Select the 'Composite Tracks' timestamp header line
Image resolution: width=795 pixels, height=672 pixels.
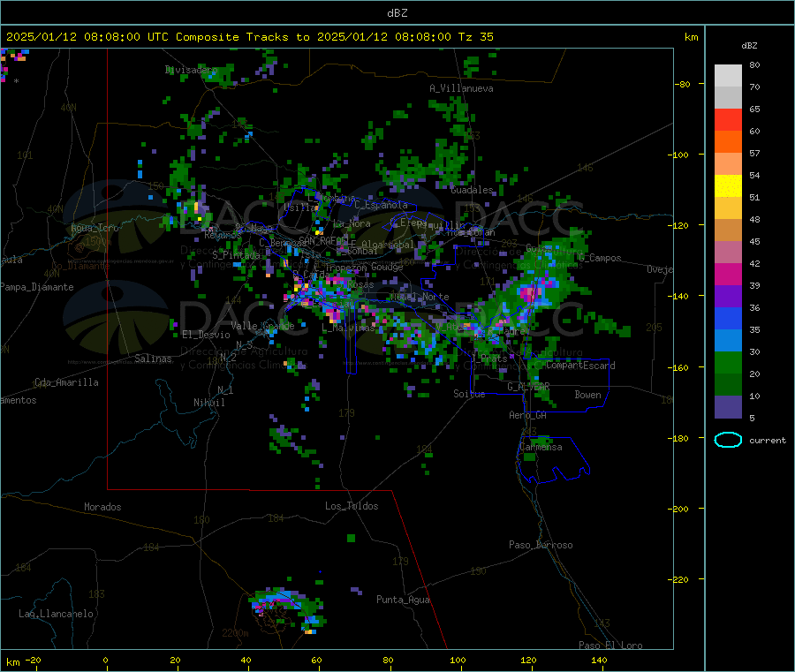(250, 37)
